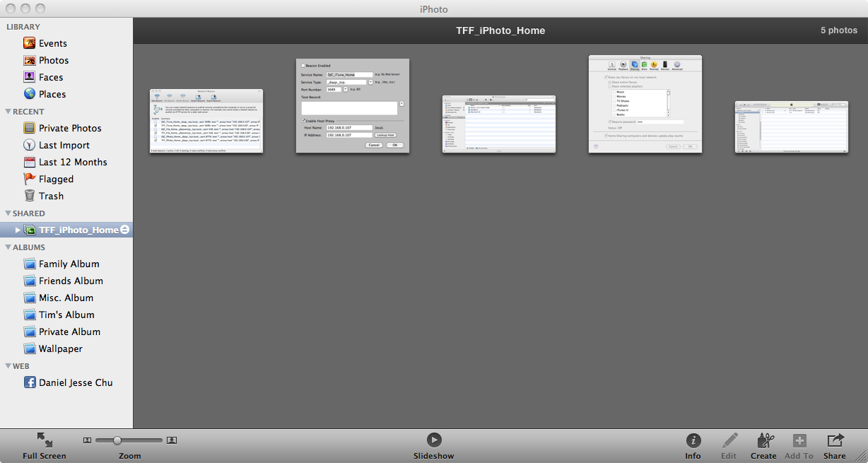Expand the TFF_iPhoto_Home disclosure triangle

click(x=18, y=230)
